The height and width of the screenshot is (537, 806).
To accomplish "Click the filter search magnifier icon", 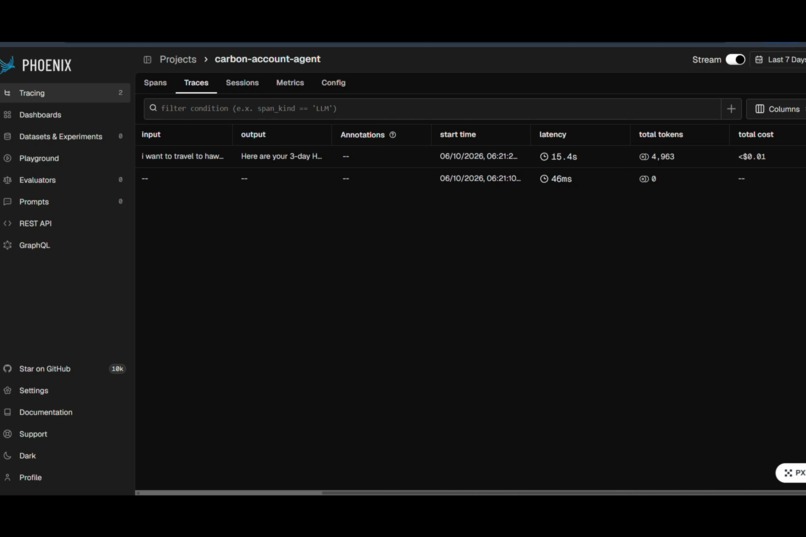I will coord(153,108).
